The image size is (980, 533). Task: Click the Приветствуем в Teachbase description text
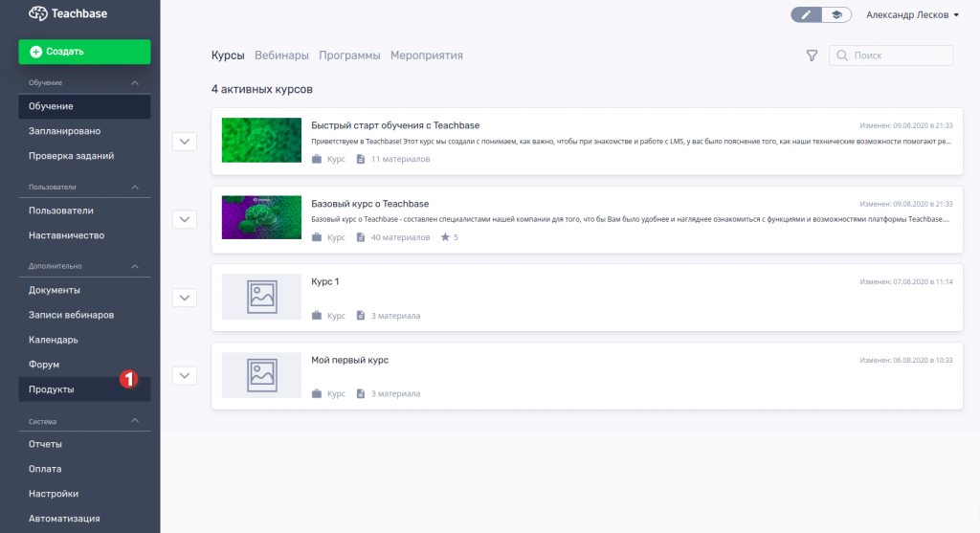coord(632,142)
